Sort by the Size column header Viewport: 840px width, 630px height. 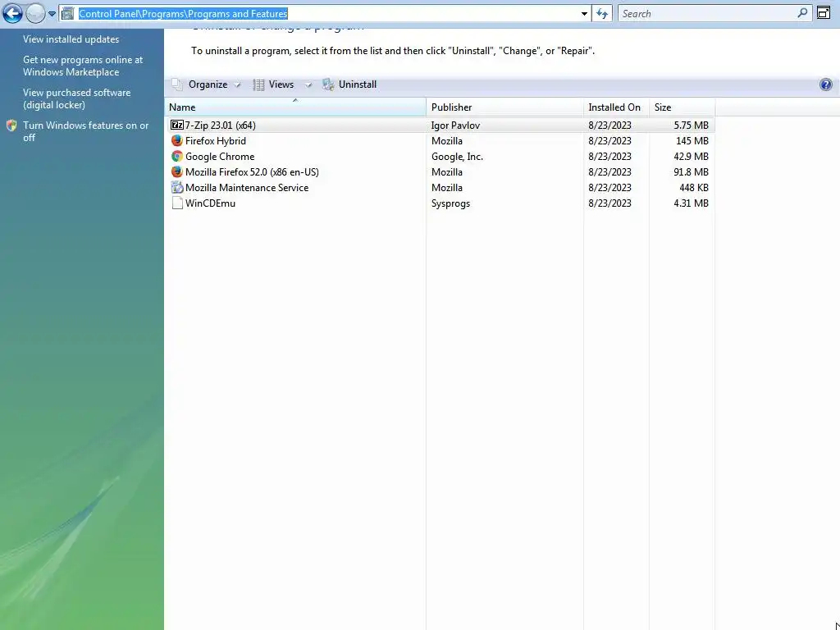pyautogui.click(x=682, y=107)
